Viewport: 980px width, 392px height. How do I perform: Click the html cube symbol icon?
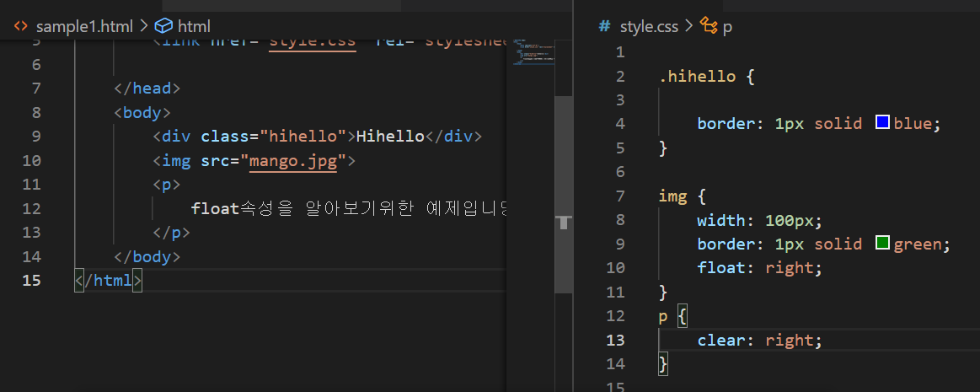pos(163,26)
